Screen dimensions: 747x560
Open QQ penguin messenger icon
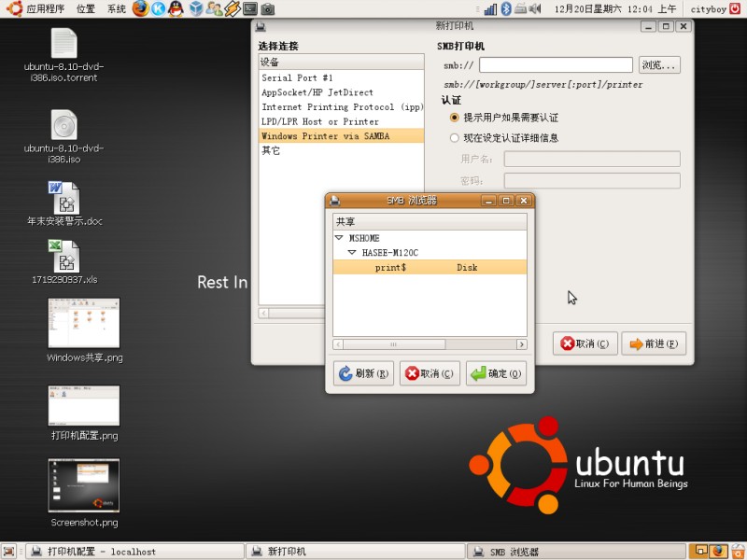click(176, 8)
